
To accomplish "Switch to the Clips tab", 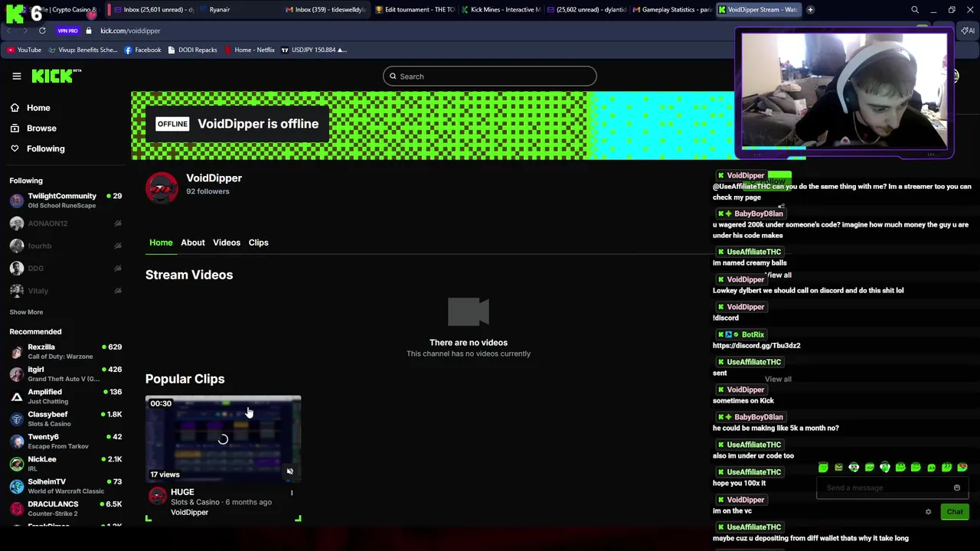I will click(258, 243).
